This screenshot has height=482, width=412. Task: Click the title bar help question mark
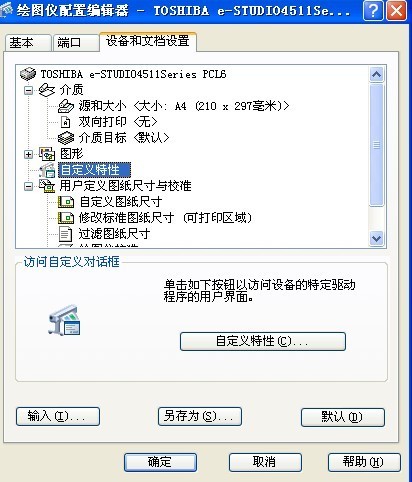tap(373, 11)
